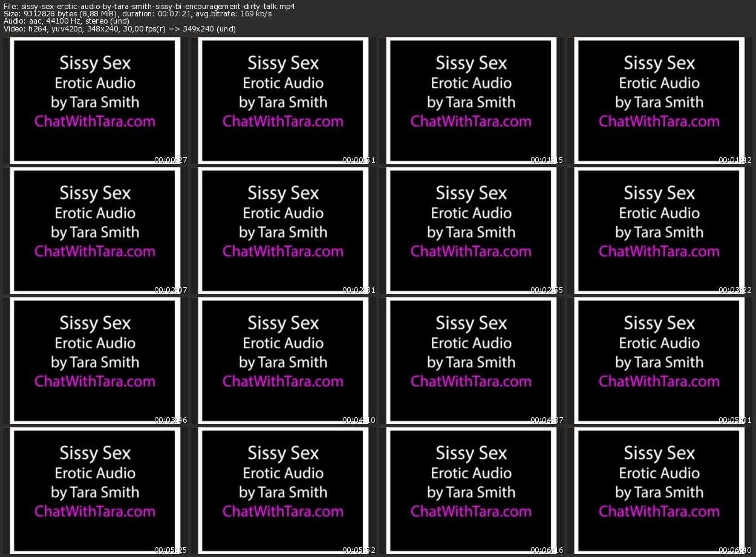Viewport: 756px width, 557px height.
Task: Click the thumbnail timestamped 00:00:27
Action: pos(95,100)
